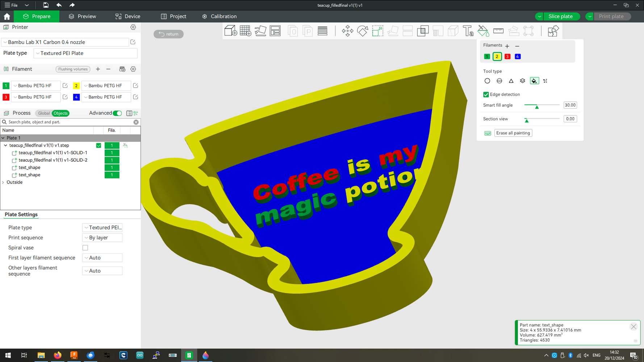The image size is (644, 362).
Task: Open the Slice plate options arrow
Action: coord(539,16)
